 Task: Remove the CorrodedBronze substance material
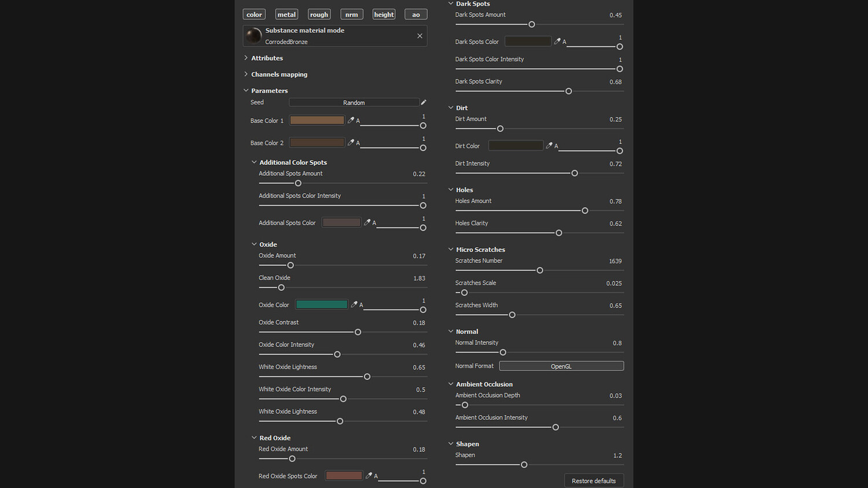420,36
